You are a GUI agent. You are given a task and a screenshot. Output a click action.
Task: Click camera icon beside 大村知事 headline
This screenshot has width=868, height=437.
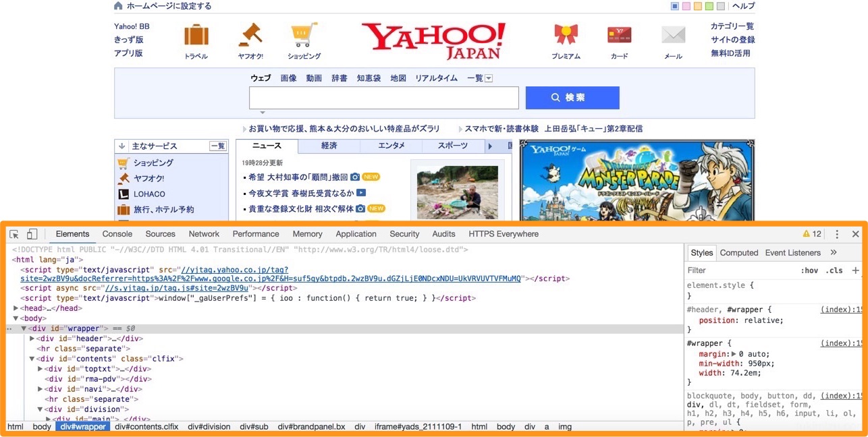pos(355,177)
